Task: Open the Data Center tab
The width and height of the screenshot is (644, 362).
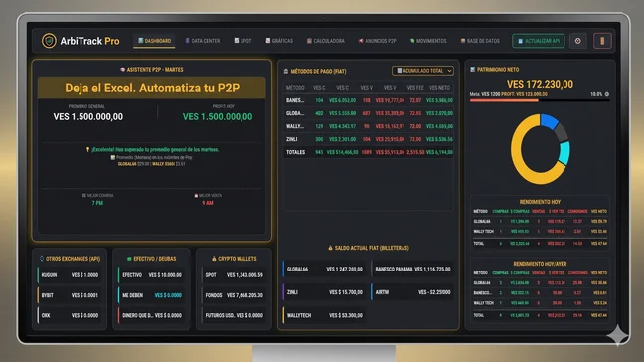Action: coord(203,41)
